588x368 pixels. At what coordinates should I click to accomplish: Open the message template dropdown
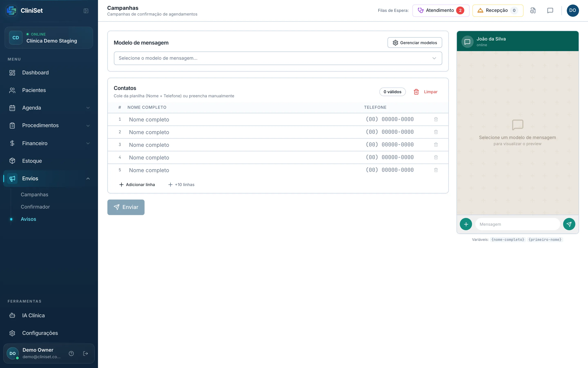(x=278, y=58)
